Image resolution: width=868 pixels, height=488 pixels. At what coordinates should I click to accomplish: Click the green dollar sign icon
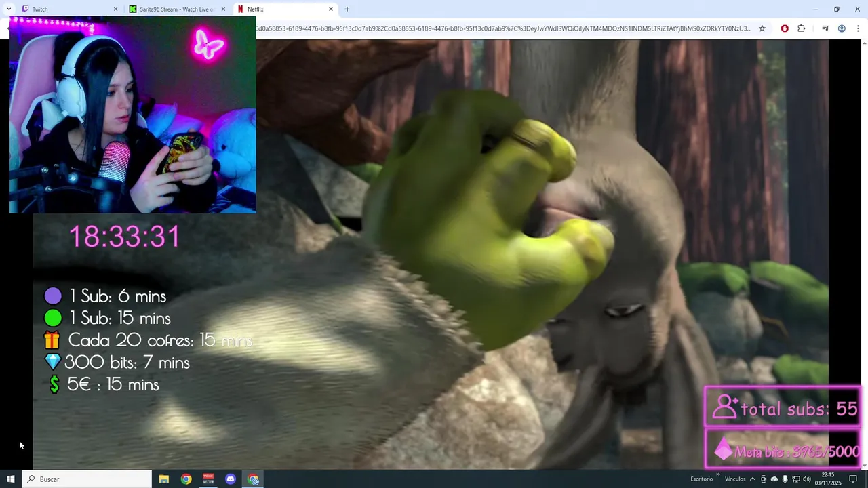coord(54,384)
